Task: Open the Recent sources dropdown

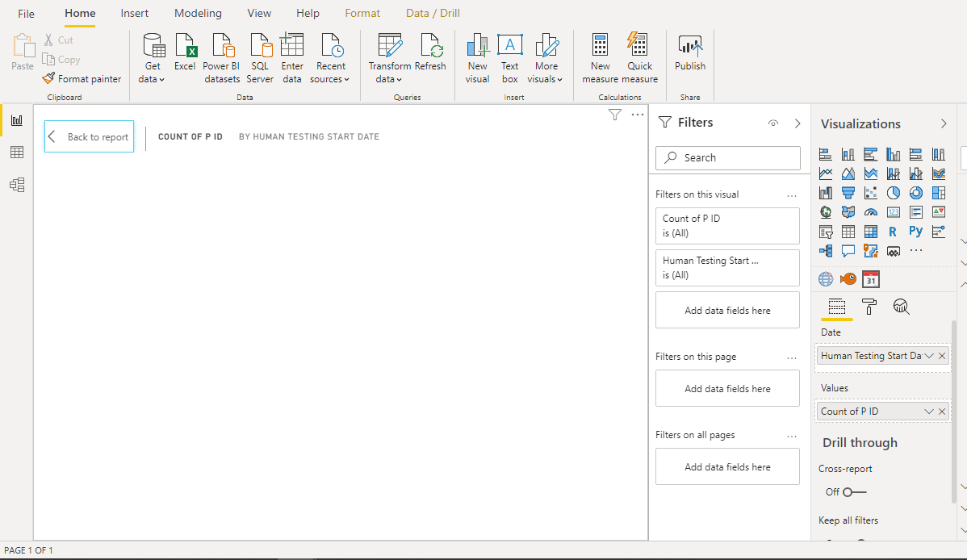Action: [330, 59]
